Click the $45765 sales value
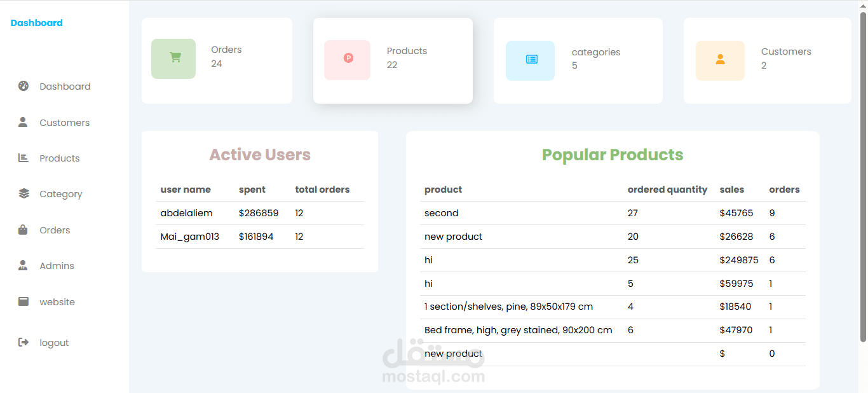 [736, 213]
